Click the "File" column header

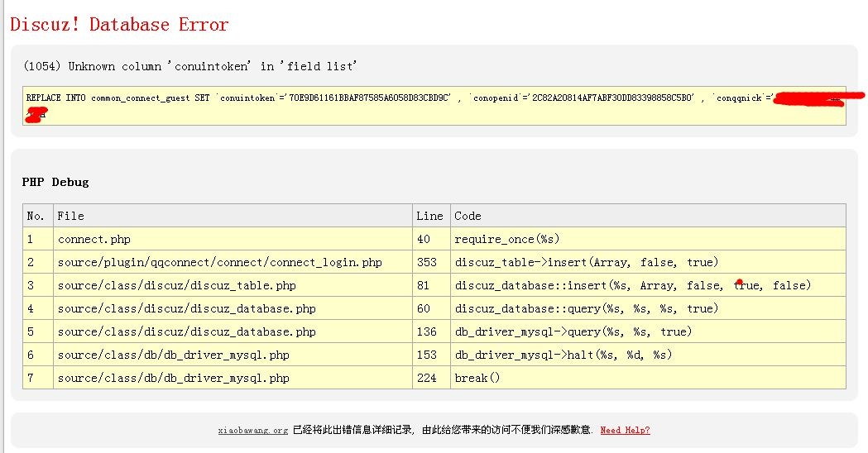point(70,216)
